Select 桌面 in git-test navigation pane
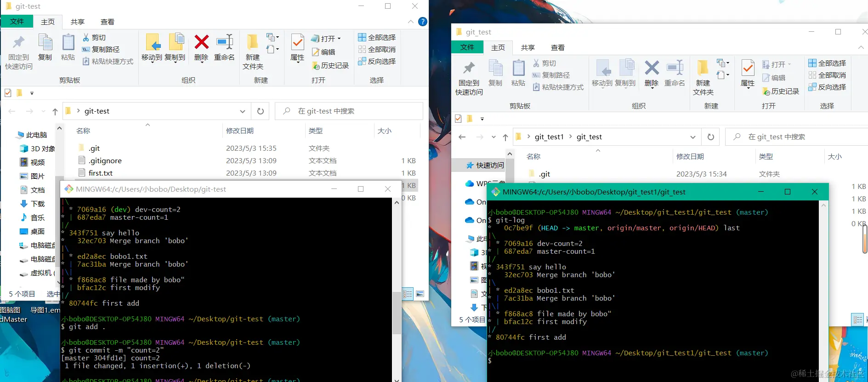Image resolution: width=868 pixels, height=382 pixels. [x=33, y=231]
